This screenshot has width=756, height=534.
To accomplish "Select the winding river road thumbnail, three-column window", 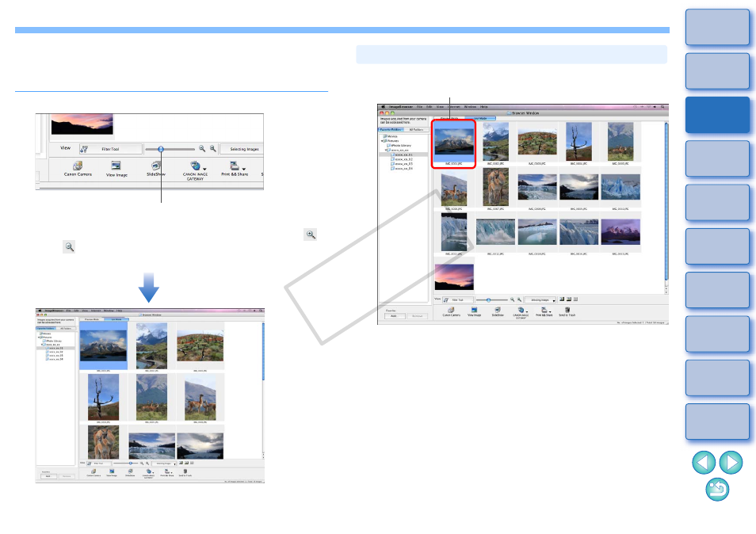I will click(151, 346).
